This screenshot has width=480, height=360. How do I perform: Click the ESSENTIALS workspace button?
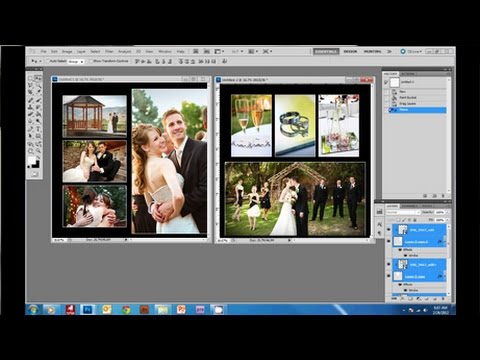[326, 51]
